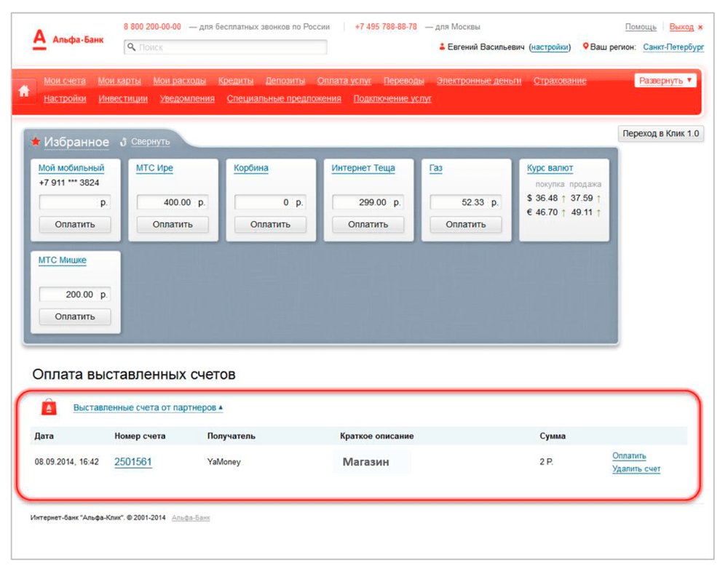Open the Мои расходы menu item
The width and height of the screenshot is (728, 571).
[180, 81]
